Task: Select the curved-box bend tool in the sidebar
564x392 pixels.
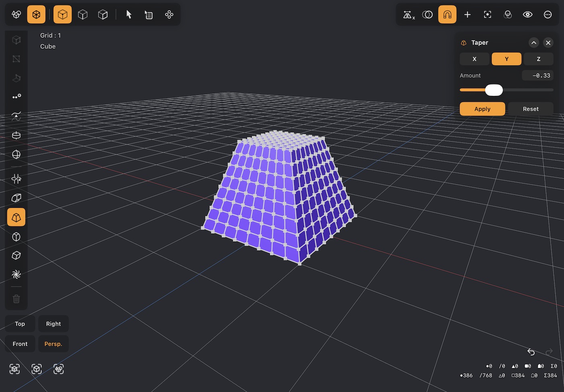Action: coord(17,198)
